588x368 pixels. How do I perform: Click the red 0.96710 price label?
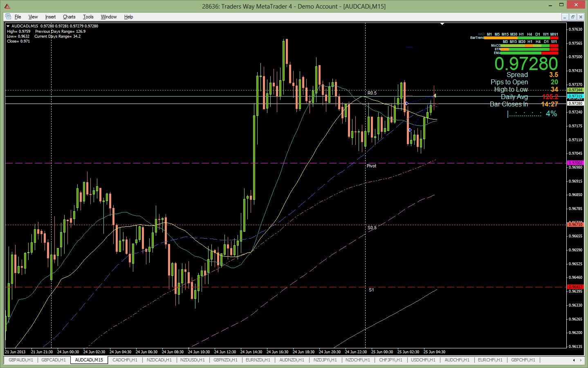point(575,224)
